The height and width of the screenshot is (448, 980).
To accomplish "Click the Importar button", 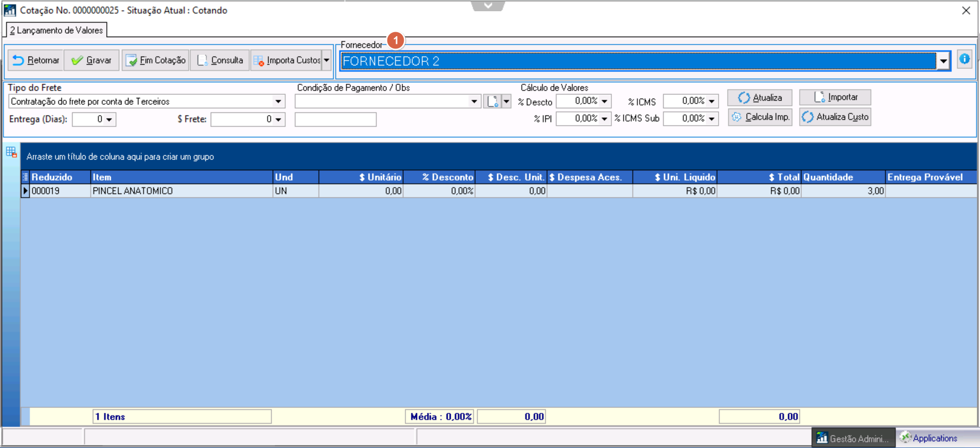I will click(x=835, y=97).
